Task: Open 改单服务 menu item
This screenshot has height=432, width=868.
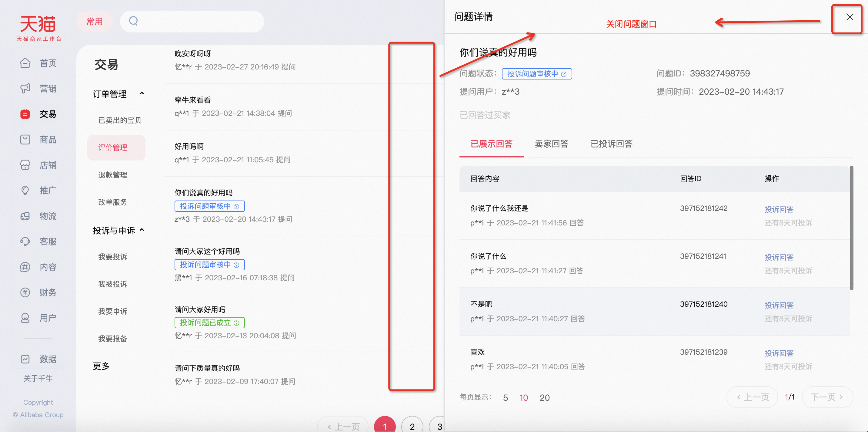Action: 112,202
